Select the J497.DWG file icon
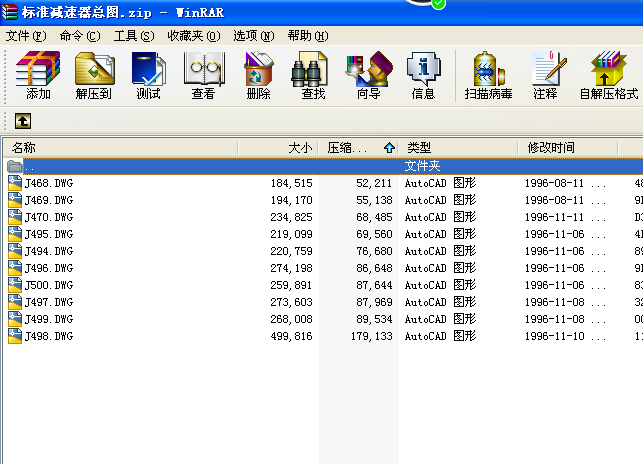The image size is (643, 464). pos(15,302)
